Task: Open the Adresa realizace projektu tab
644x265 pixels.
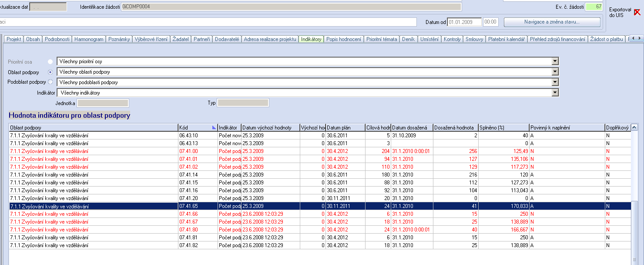Action: (x=270, y=39)
